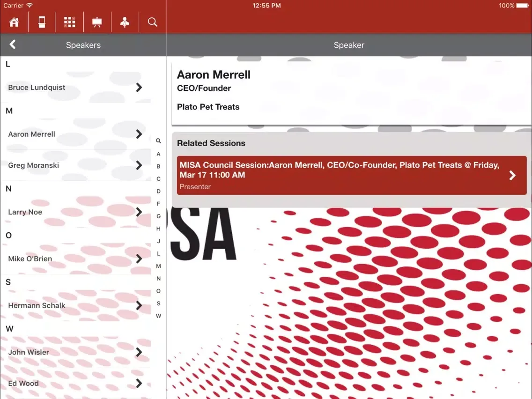The height and width of the screenshot is (399, 532).
Task: Tap the search magnifier in top toolbar
Action: (x=153, y=22)
